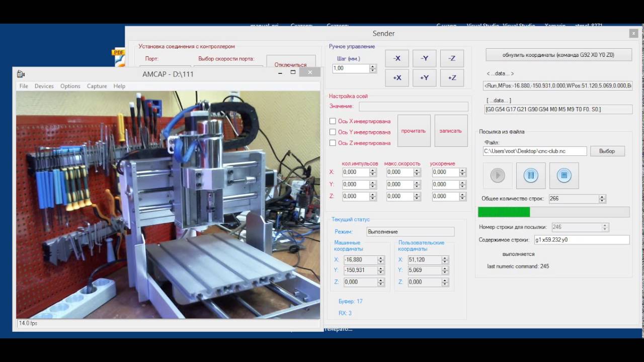The width and height of the screenshot is (644, 362).
Task: Click machine Z coordinate field 0,000
Action: click(x=364, y=282)
